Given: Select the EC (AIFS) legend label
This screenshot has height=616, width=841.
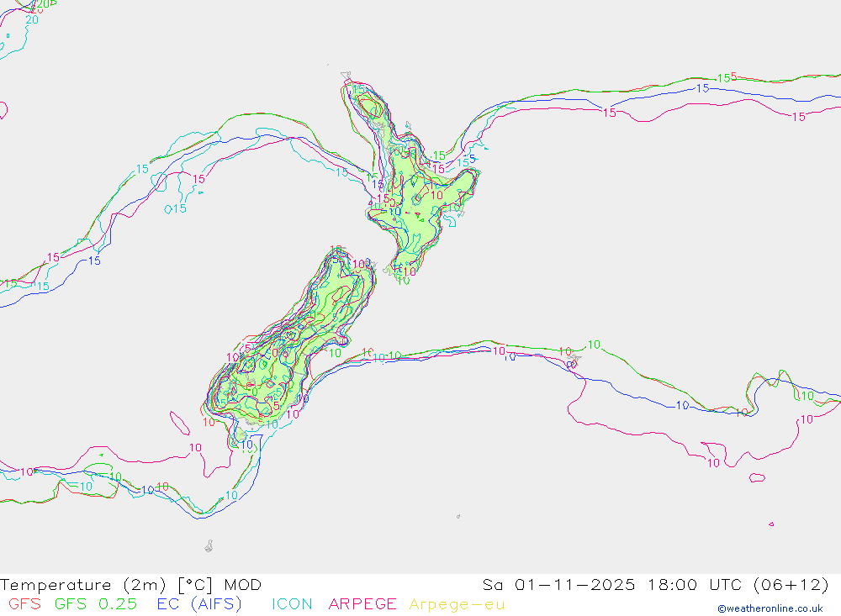Looking at the screenshot, I should 199,603.
